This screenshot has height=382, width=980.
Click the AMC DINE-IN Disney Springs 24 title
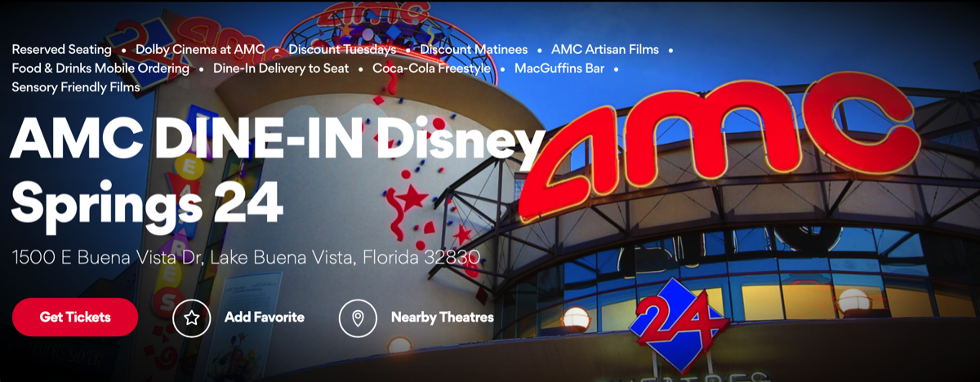(278, 171)
